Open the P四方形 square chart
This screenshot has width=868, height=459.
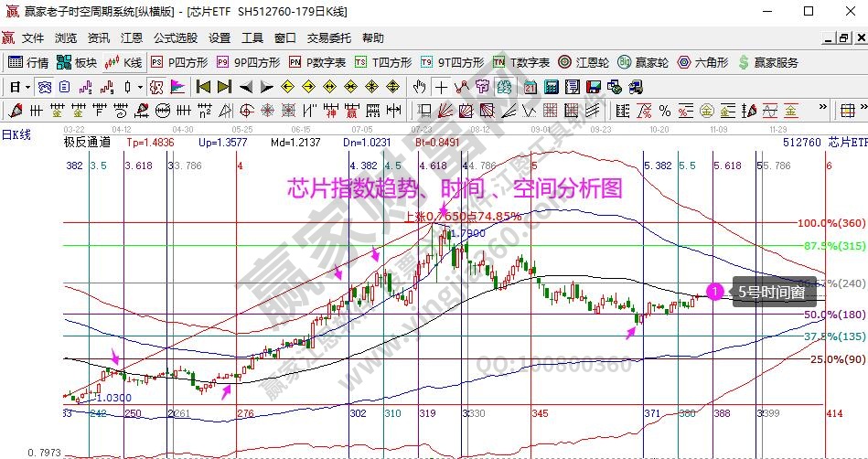coord(179,62)
